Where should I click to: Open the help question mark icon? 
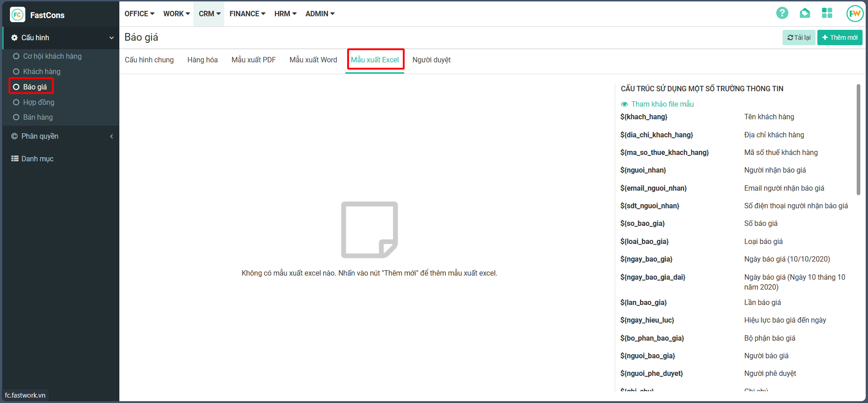point(782,13)
